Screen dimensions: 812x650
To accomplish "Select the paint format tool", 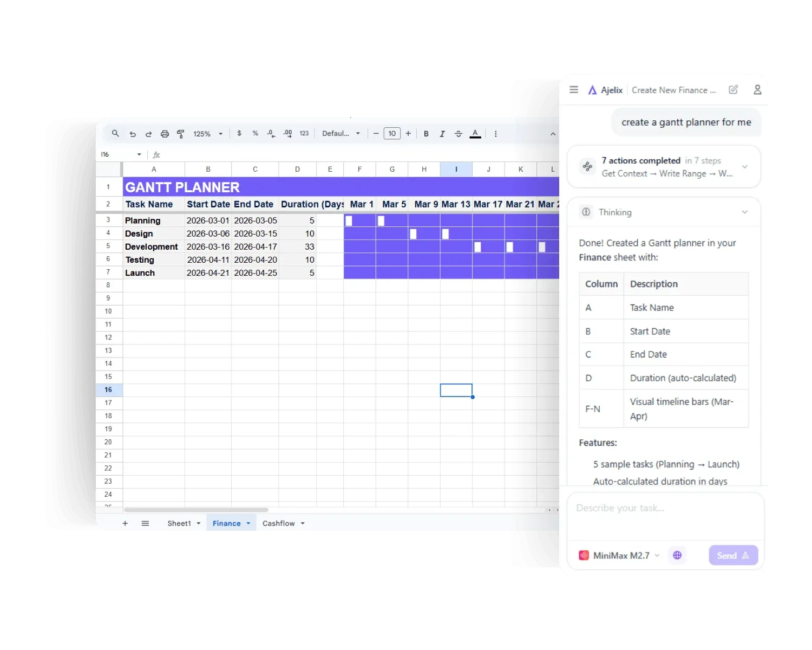I will pos(180,133).
